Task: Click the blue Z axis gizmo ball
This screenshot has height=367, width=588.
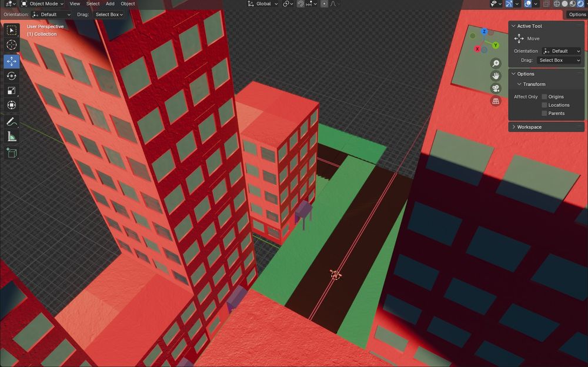Action: pos(484,32)
